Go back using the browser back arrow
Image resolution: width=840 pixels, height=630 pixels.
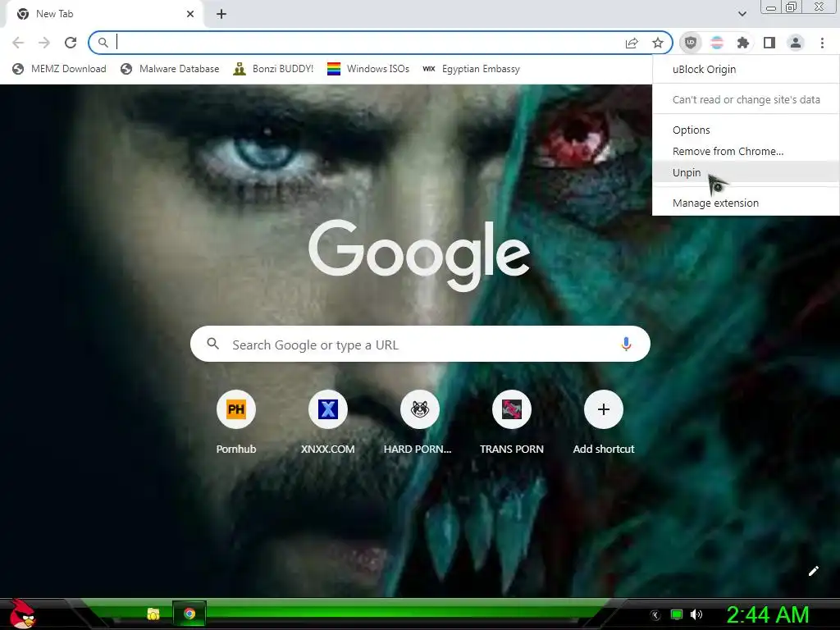coord(18,43)
